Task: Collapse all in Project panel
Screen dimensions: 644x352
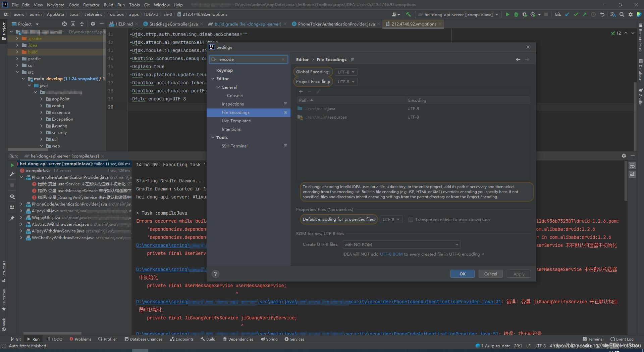Action: pos(82,24)
